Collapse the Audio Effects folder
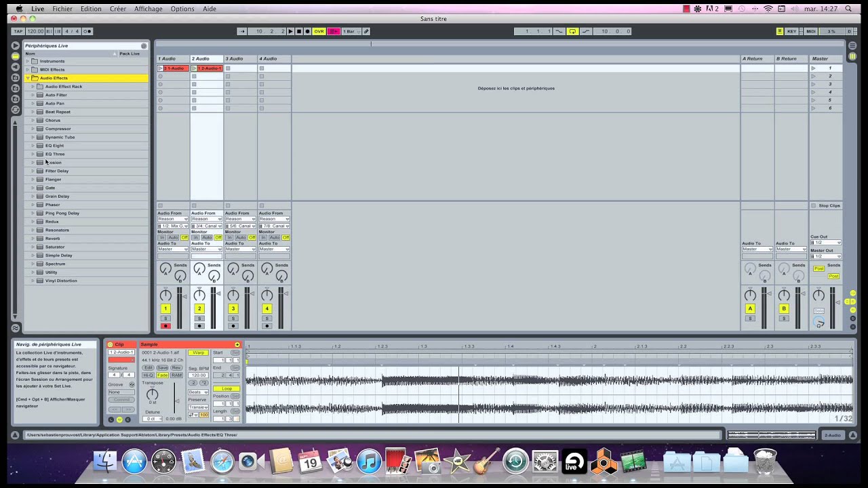 [x=28, y=78]
